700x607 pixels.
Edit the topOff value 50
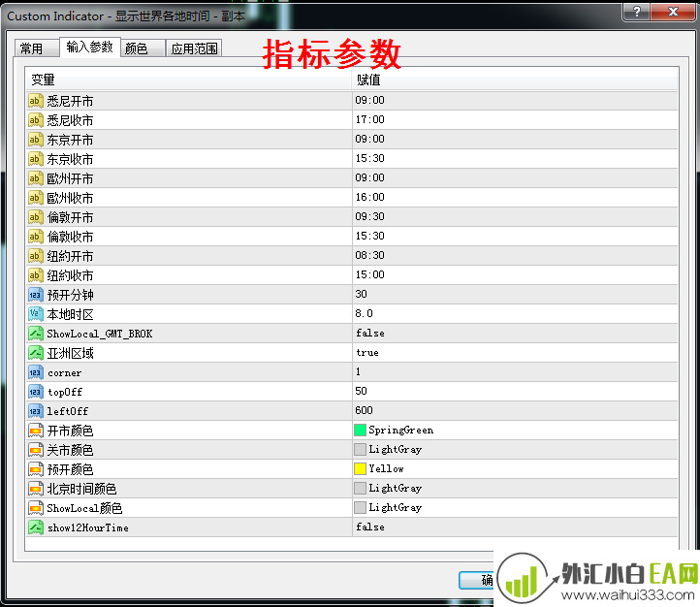point(362,391)
